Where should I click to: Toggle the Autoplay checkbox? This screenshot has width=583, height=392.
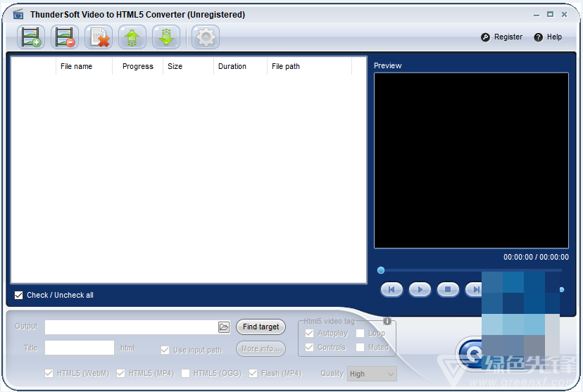coord(309,334)
